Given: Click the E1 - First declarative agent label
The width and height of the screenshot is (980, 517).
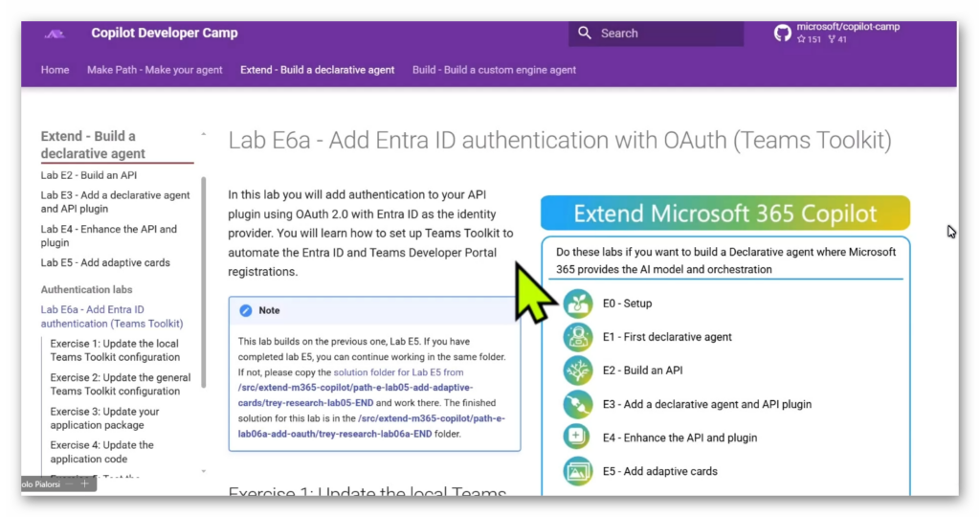Looking at the screenshot, I should [x=667, y=337].
